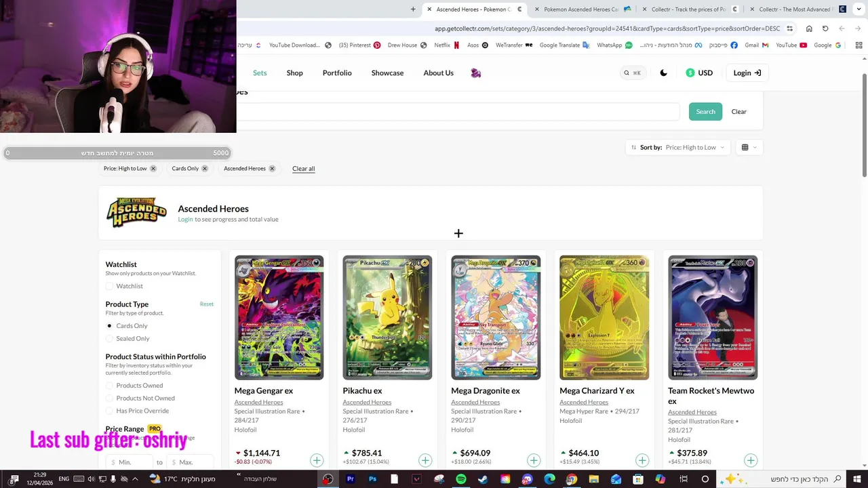Open the Mega Gengar ex card image
Viewport: 868px width, 488px height.
coord(279,317)
